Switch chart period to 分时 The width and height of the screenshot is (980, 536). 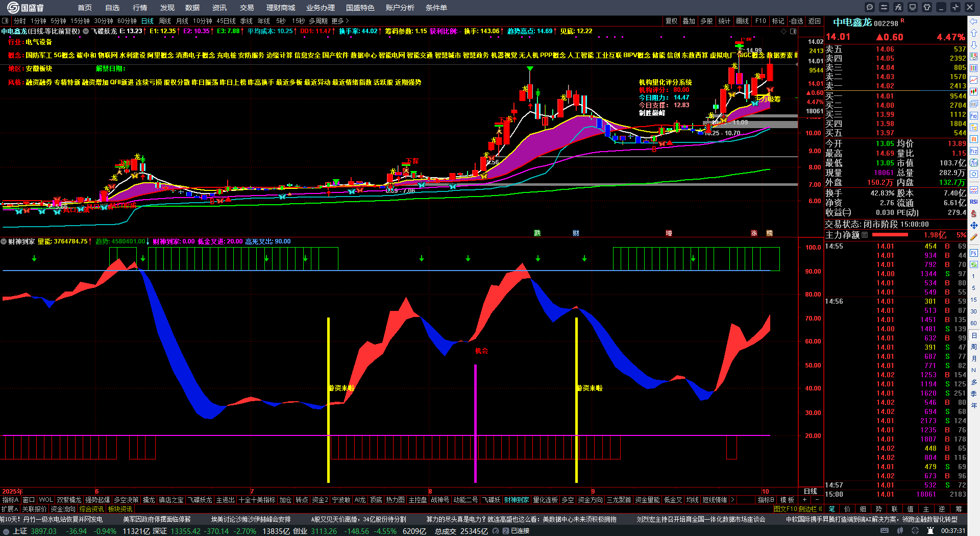click(x=19, y=21)
